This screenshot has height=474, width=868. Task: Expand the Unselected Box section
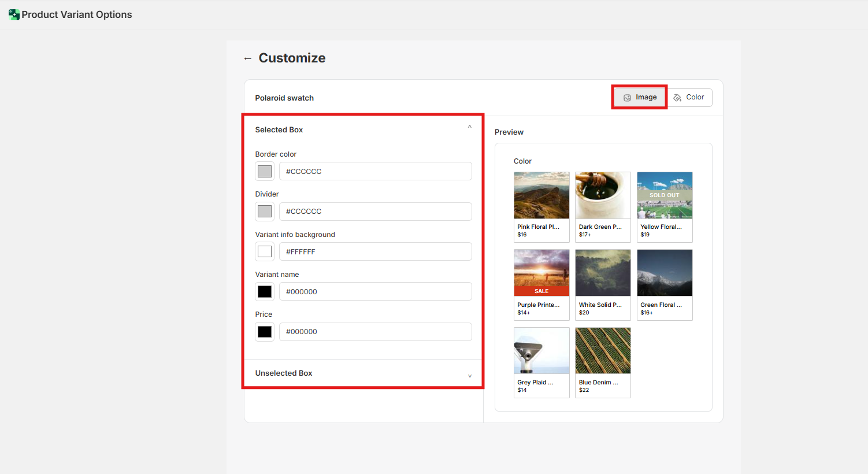click(469, 376)
